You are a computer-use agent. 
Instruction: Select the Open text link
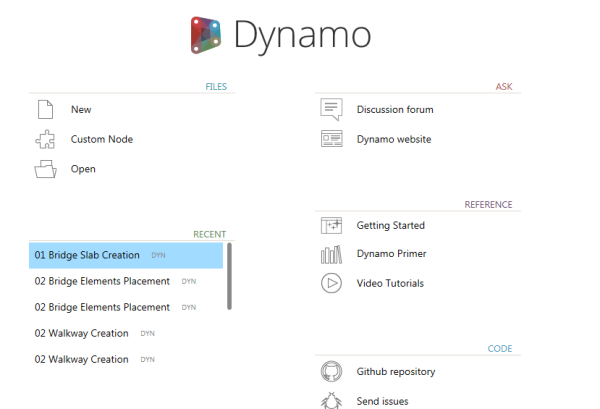coord(83,169)
